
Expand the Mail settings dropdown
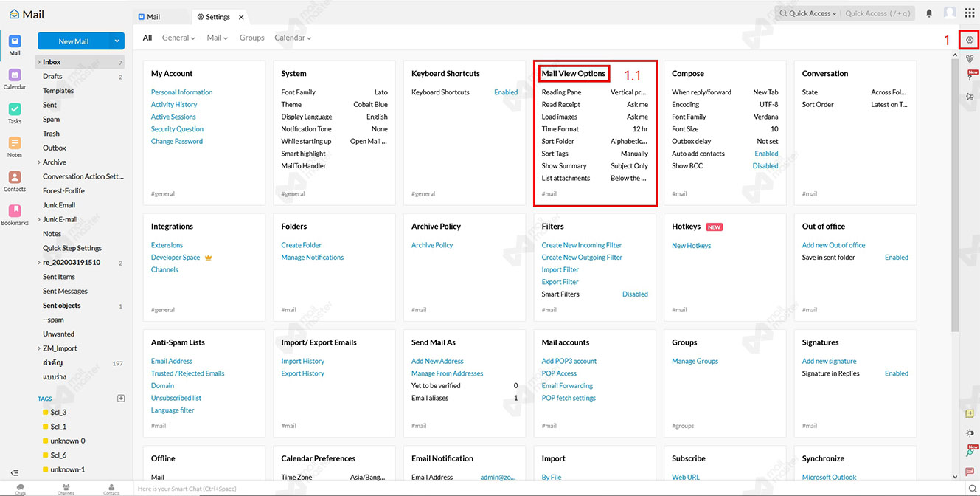(x=218, y=38)
